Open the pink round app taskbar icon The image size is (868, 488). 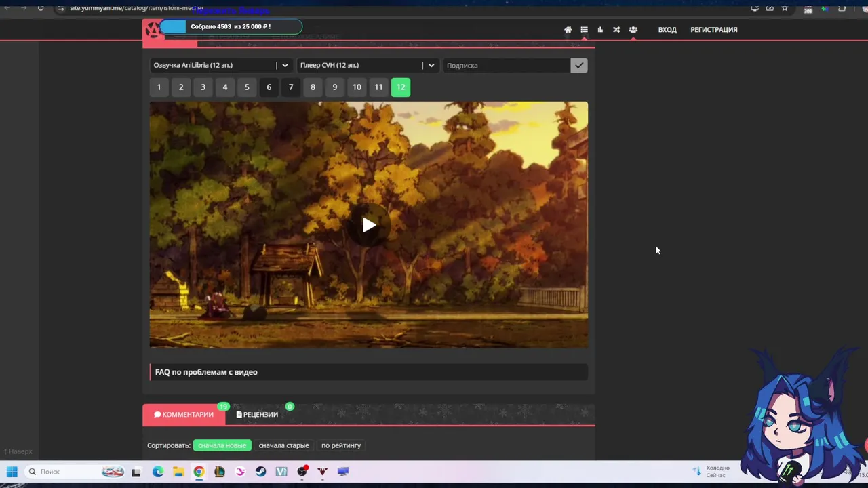tap(240, 472)
